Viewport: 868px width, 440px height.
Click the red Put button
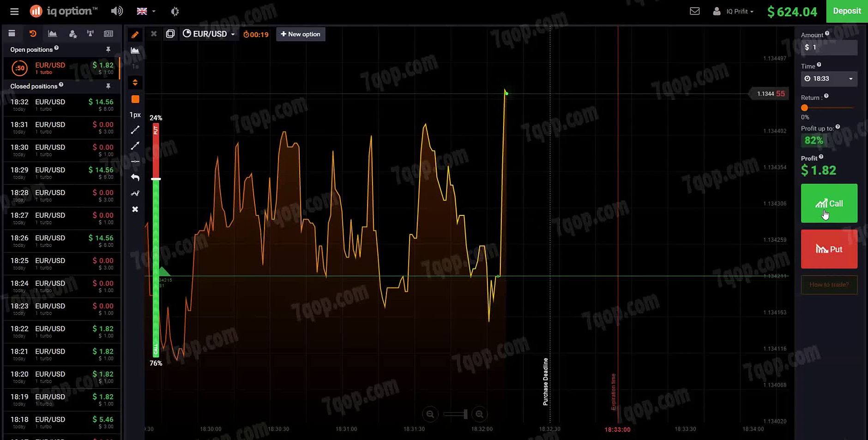coord(829,249)
